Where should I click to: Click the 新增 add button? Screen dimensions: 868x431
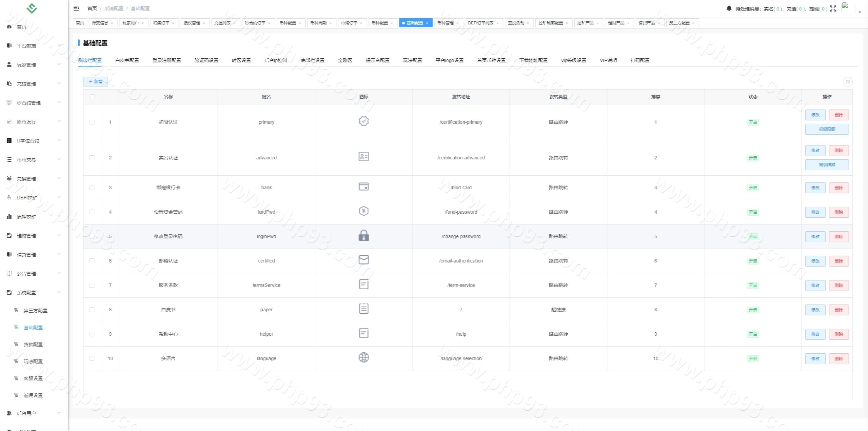95,82
